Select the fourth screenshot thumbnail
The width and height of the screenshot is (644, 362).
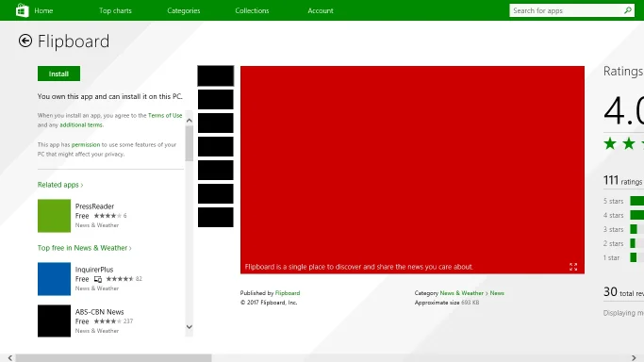click(216, 146)
